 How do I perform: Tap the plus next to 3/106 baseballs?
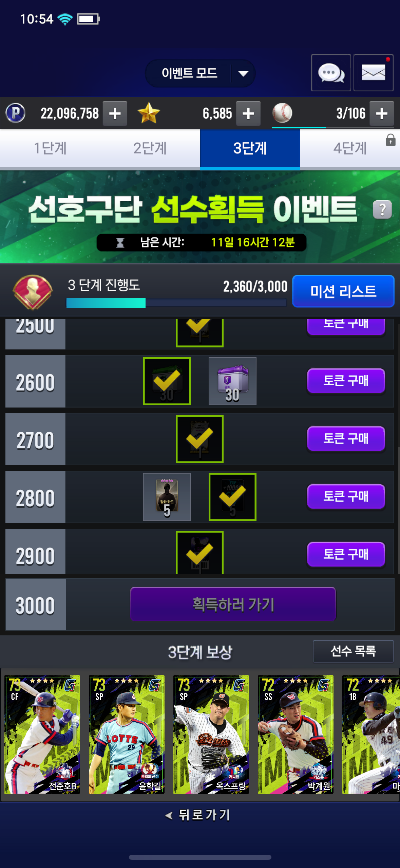pos(382,113)
